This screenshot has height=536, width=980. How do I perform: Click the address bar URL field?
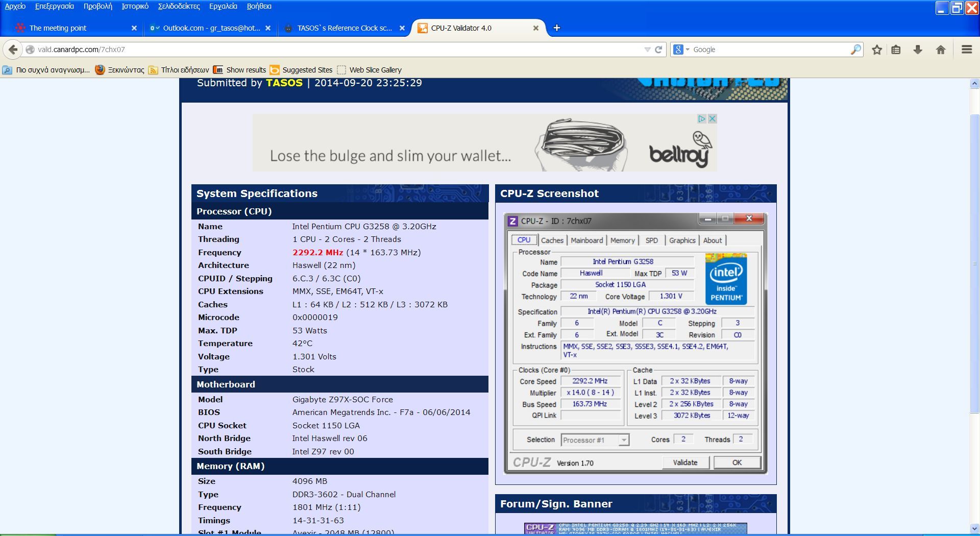[x=337, y=50]
